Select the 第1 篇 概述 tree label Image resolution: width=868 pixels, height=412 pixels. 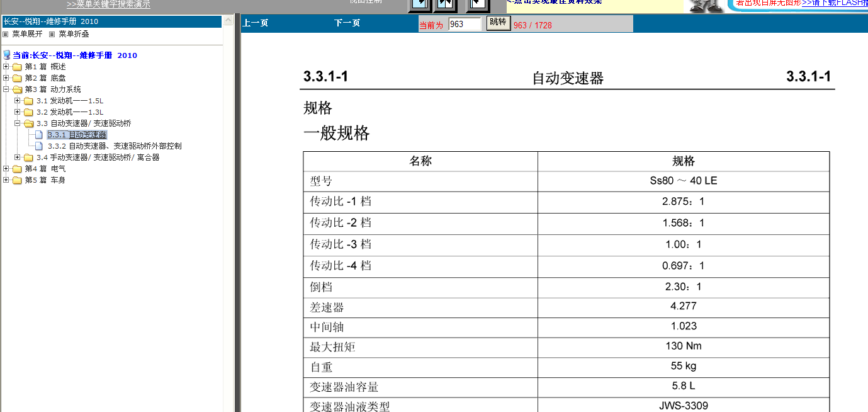pos(45,67)
